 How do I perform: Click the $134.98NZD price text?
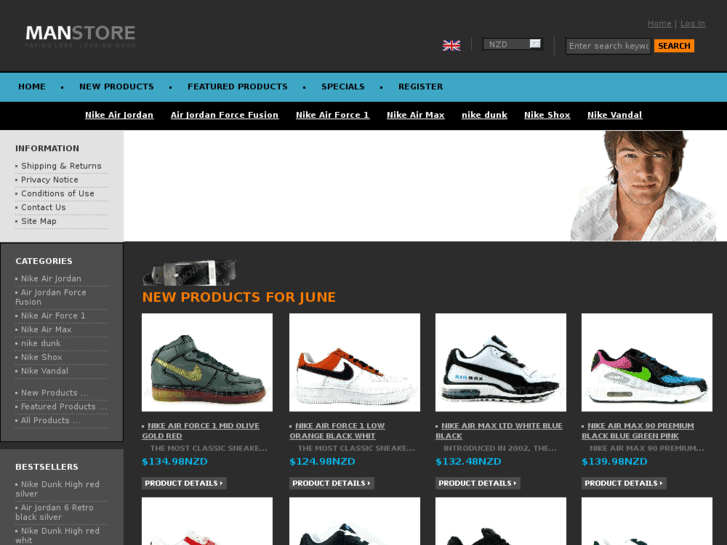(175, 462)
